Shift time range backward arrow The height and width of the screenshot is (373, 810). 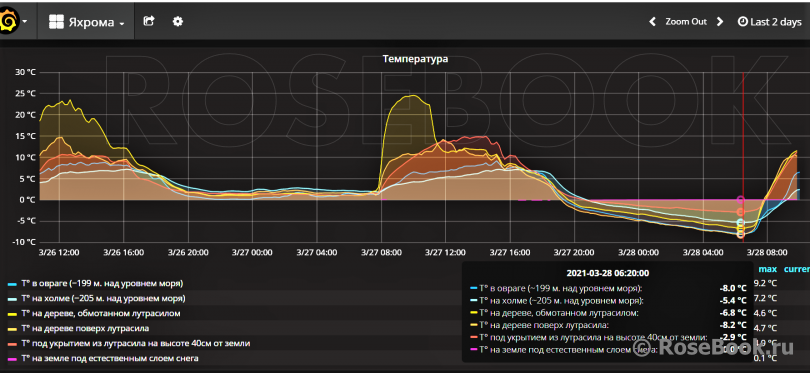(652, 22)
